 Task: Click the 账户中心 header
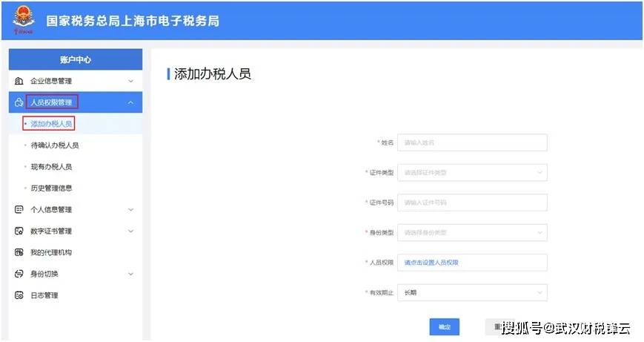[76, 59]
